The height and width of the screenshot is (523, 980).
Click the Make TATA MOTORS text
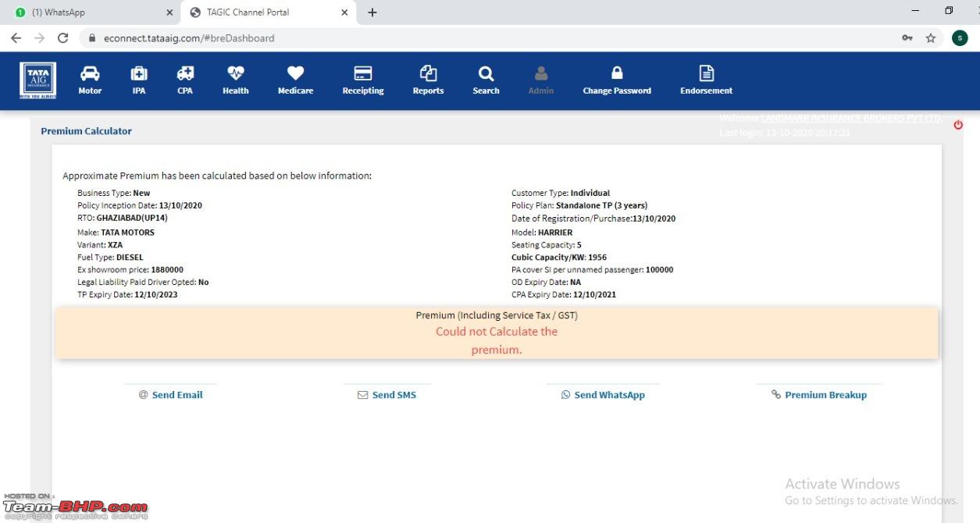(x=116, y=232)
